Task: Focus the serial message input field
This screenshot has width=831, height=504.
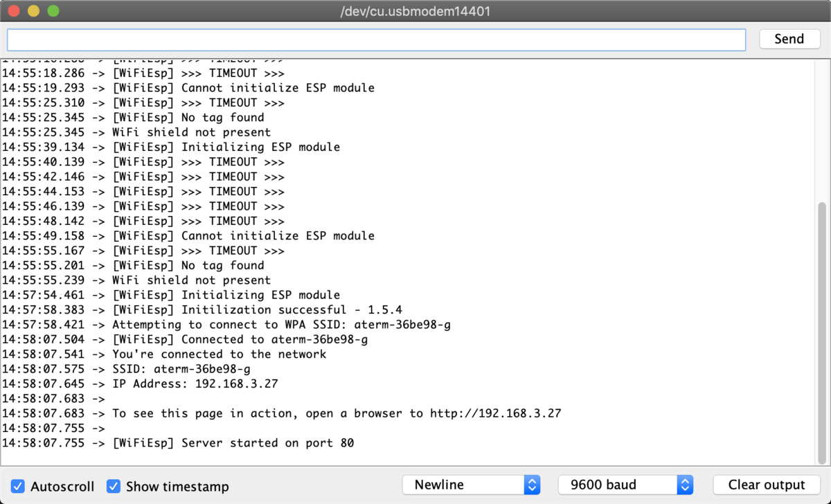Action: click(376, 39)
